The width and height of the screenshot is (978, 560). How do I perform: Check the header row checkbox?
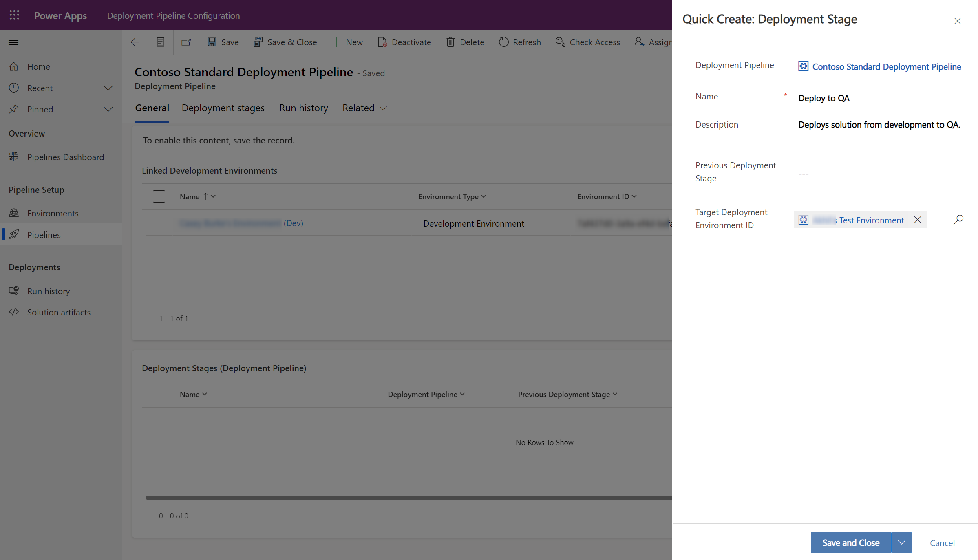tap(159, 196)
